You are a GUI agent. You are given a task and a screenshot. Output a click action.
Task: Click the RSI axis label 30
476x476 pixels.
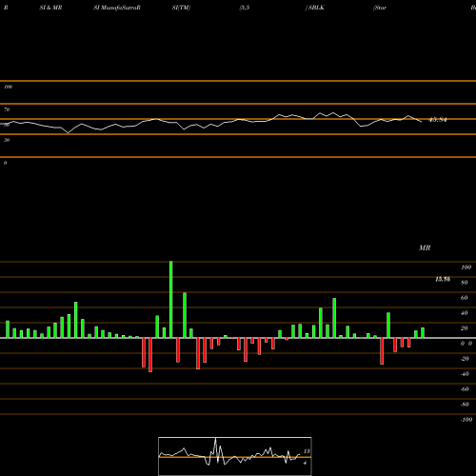tap(7, 140)
